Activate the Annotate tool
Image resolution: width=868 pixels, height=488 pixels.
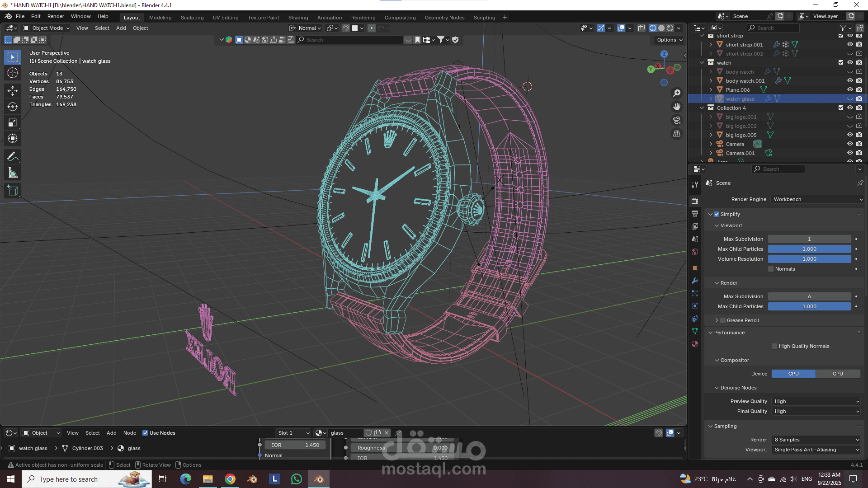13,156
